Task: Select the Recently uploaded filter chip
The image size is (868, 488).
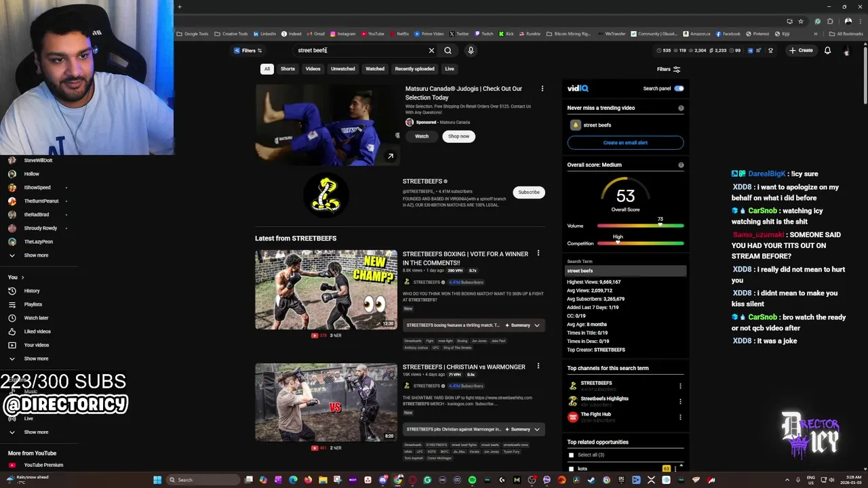Action: click(414, 69)
